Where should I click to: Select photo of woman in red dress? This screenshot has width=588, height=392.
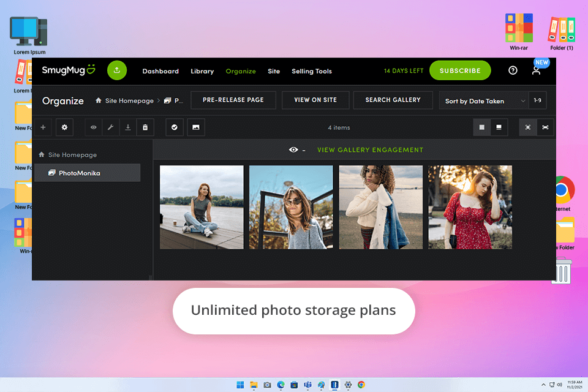[x=470, y=208]
